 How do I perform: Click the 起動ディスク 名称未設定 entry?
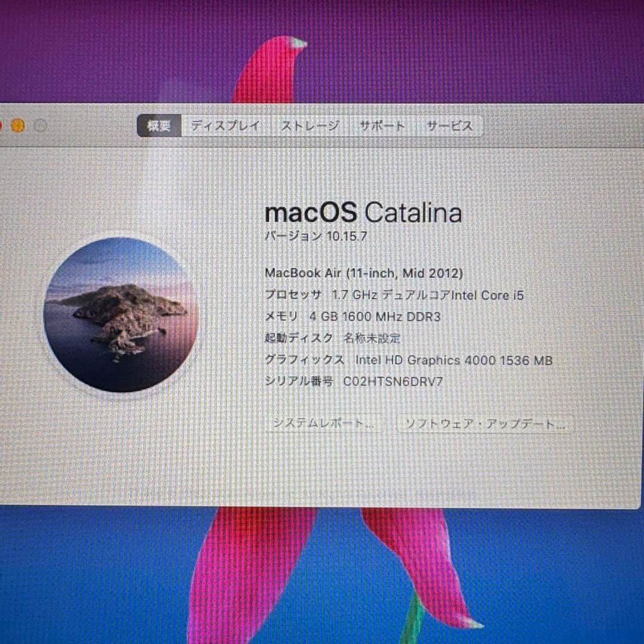tap(333, 338)
